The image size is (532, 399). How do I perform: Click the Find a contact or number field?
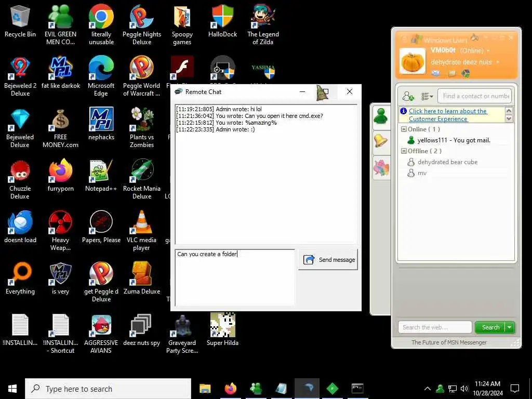(475, 96)
